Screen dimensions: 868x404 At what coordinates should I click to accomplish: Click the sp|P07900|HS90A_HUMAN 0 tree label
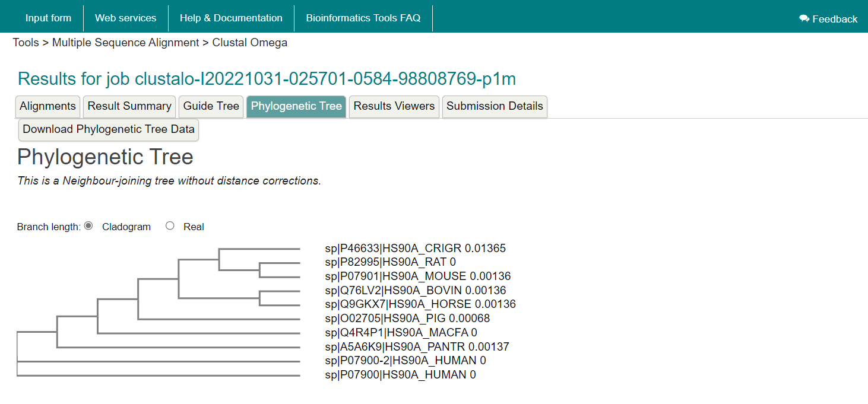point(401,374)
